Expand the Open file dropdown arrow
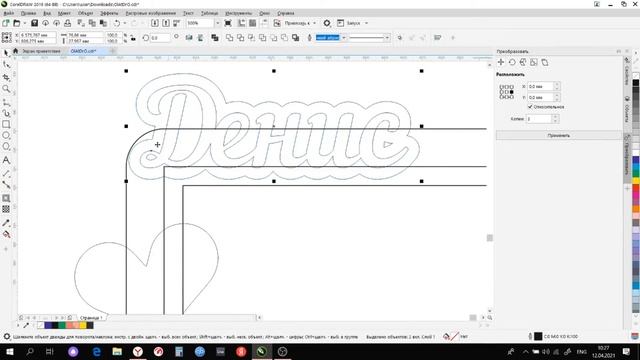 click(24, 23)
